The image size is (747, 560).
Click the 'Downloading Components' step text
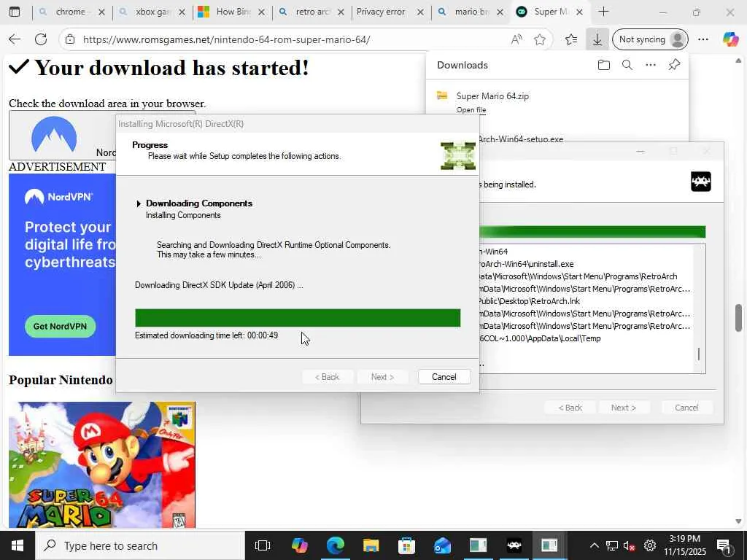pos(199,203)
